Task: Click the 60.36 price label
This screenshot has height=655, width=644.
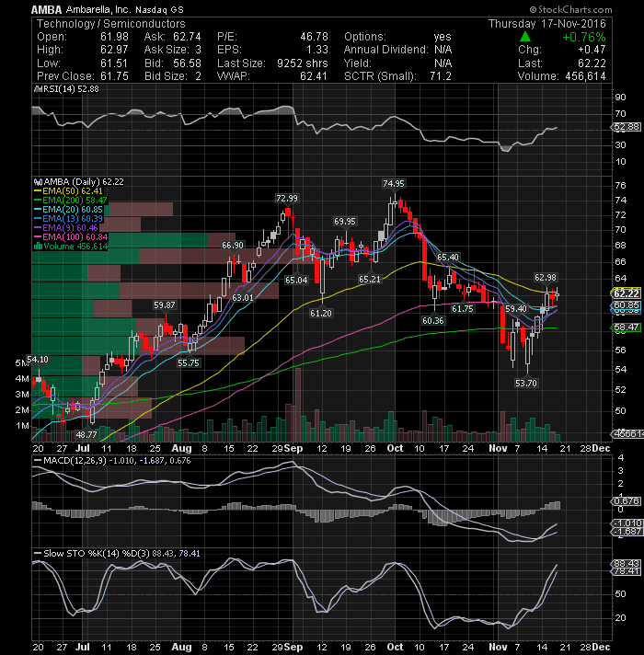Action: tap(433, 321)
